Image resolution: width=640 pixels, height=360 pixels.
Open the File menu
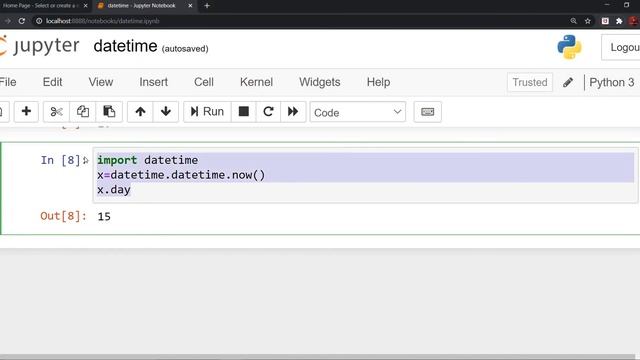(8, 82)
